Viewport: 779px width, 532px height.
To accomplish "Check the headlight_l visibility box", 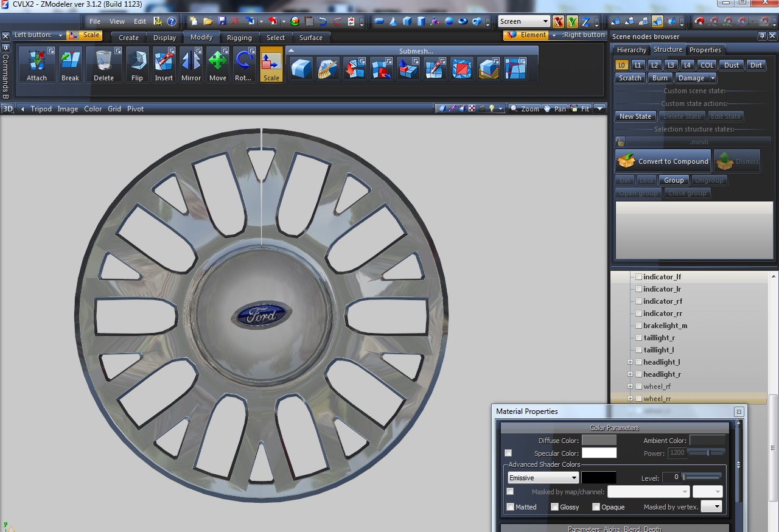I will click(638, 362).
